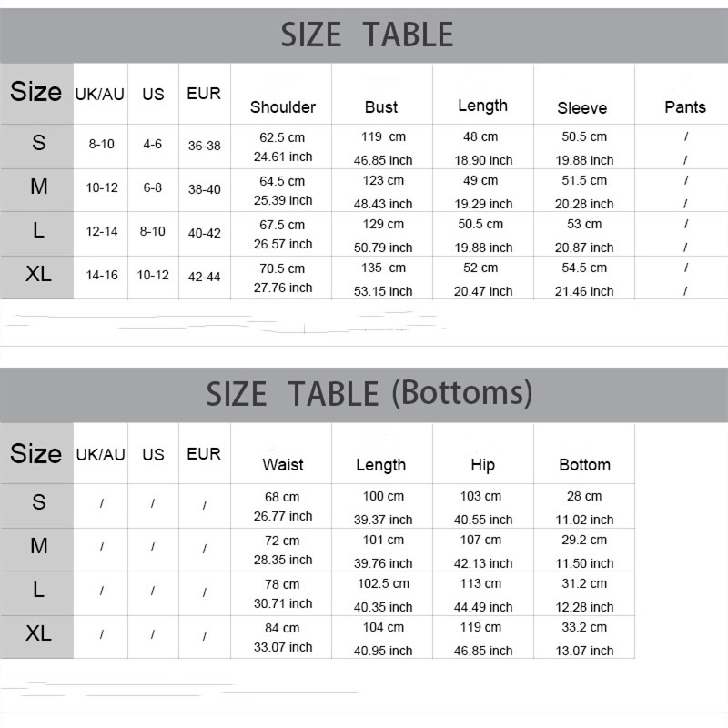Click the Pants column header

(685, 107)
